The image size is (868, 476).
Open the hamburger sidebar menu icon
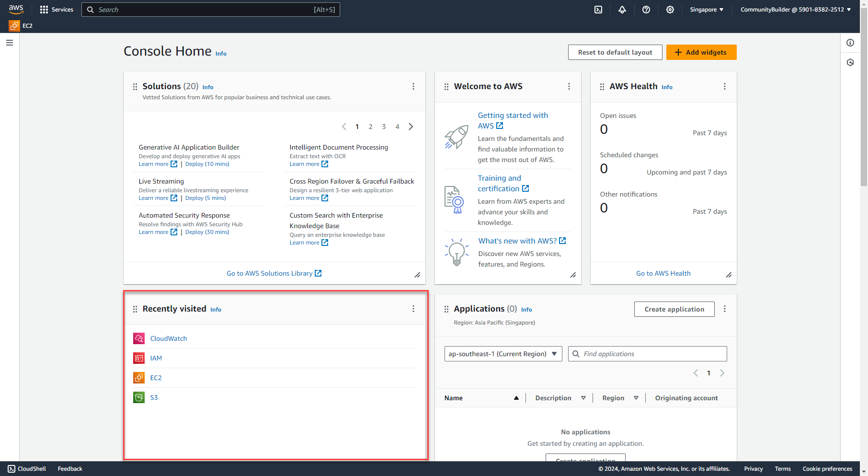coord(9,43)
